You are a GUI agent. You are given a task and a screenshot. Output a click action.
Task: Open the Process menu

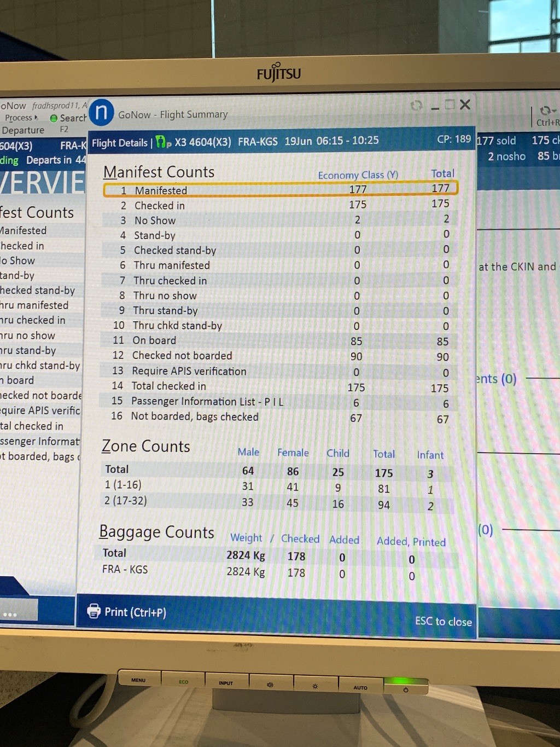pyautogui.click(x=21, y=118)
